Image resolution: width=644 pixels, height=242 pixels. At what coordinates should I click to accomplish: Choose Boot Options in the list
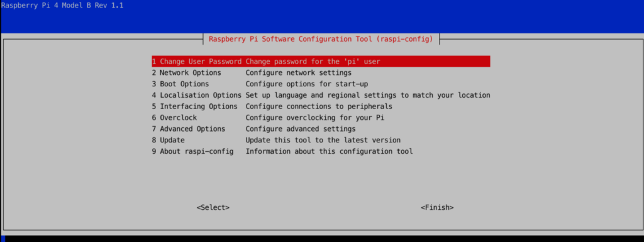tap(321, 84)
